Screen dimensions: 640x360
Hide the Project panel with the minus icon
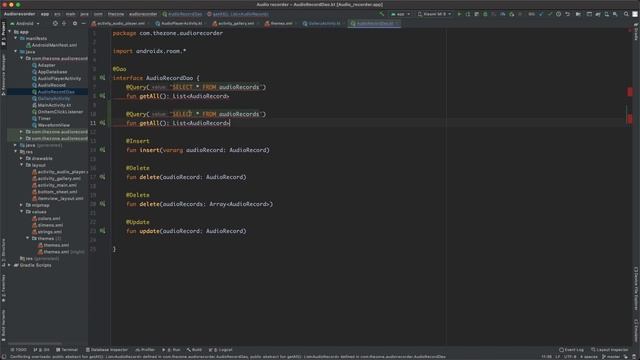(x=83, y=24)
